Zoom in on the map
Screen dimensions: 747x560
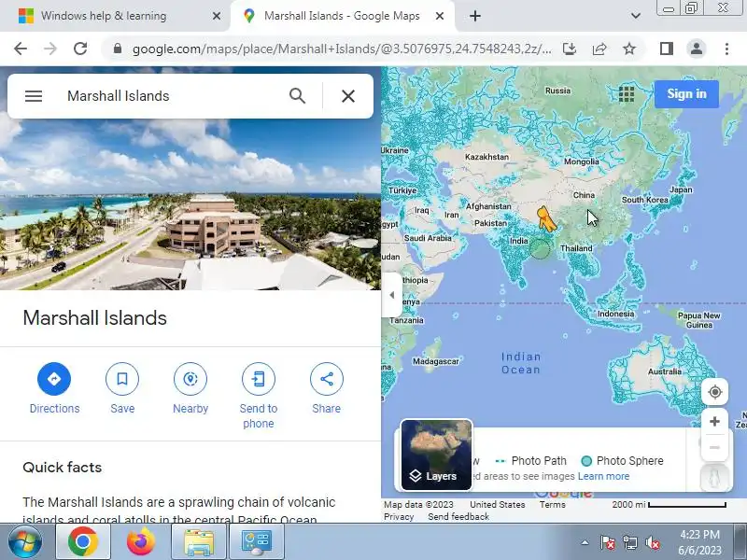[714, 422]
